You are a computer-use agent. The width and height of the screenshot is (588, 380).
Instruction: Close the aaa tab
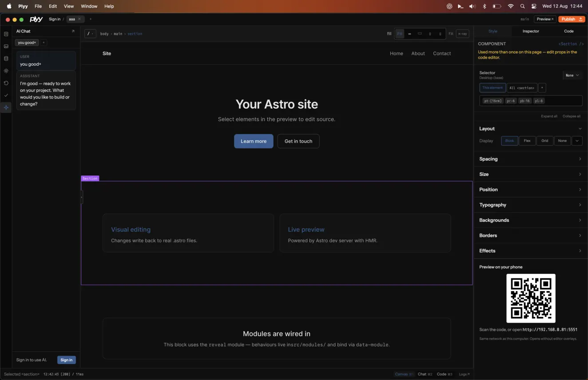point(79,19)
